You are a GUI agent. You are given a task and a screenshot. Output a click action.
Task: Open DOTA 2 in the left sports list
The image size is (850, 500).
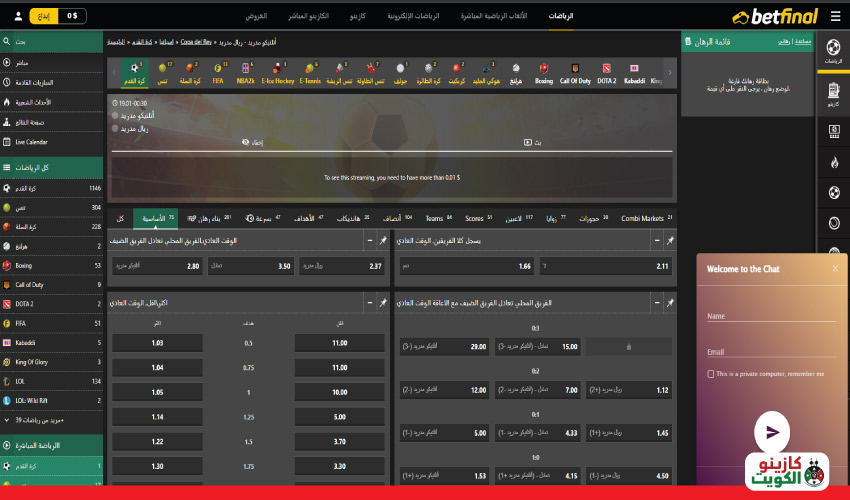(x=51, y=304)
